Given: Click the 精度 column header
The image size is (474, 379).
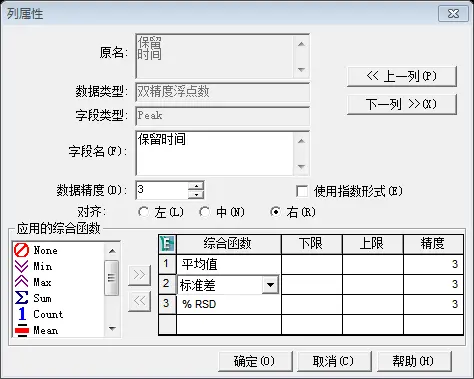Looking at the screenshot, I should 433,244.
